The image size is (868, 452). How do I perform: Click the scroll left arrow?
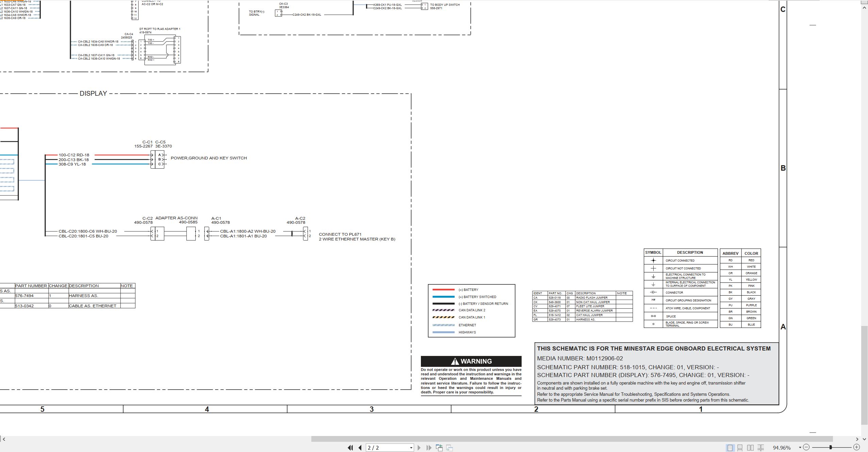4,439
